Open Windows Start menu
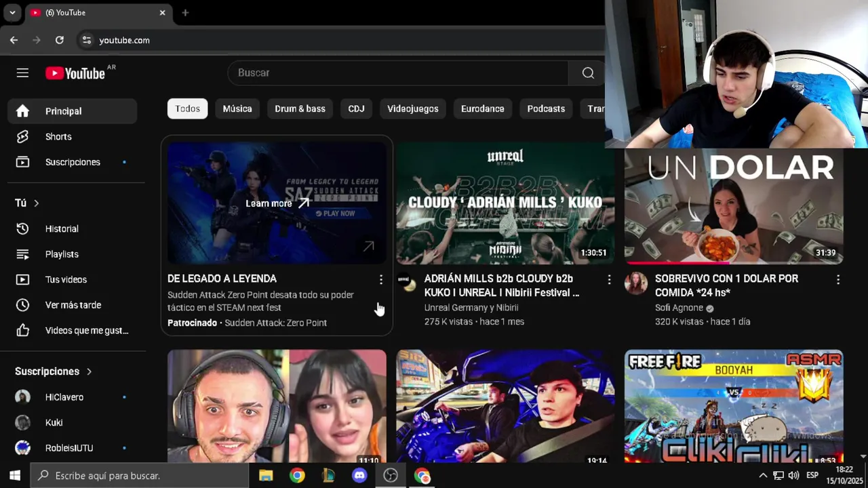Viewport: 868px width, 488px height. pyautogui.click(x=15, y=476)
